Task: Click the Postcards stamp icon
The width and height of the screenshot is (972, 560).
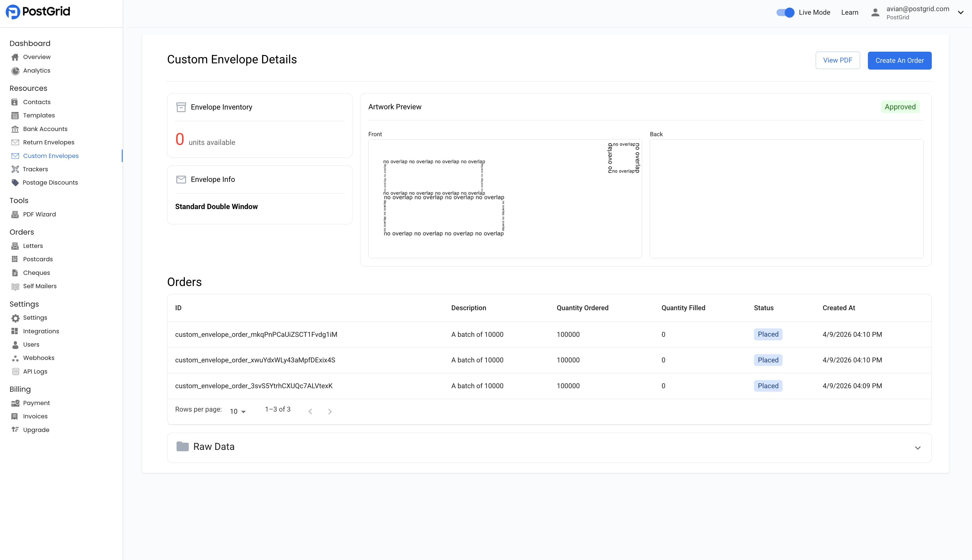Action: pos(15,259)
